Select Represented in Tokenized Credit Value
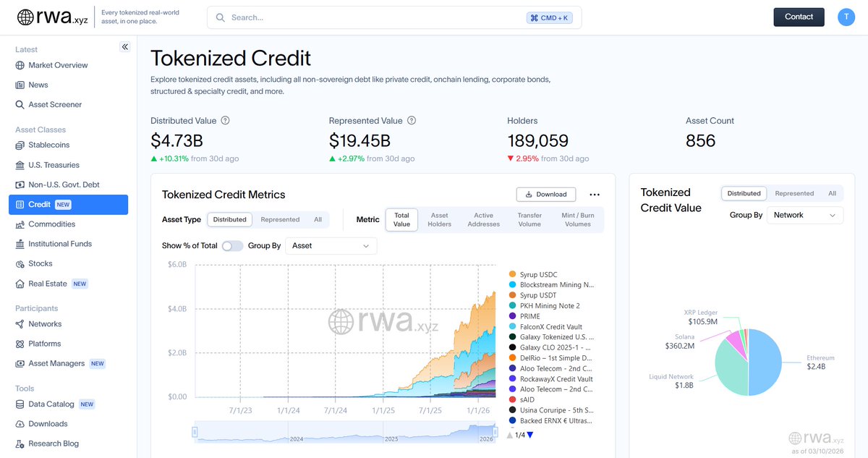Image resolution: width=868 pixels, height=458 pixels. click(794, 193)
